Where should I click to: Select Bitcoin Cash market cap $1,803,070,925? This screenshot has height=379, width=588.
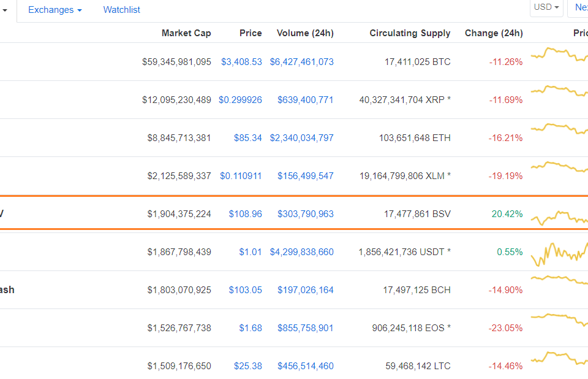pos(179,290)
